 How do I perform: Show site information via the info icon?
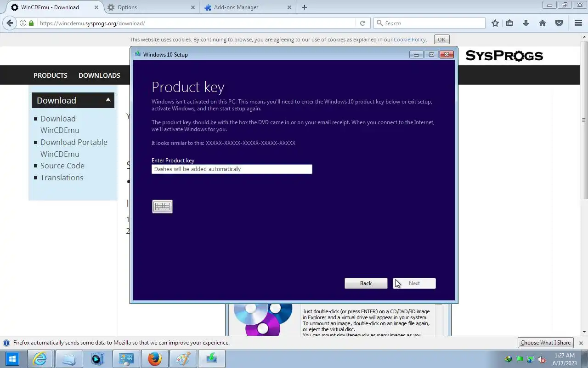tap(23, 23)
